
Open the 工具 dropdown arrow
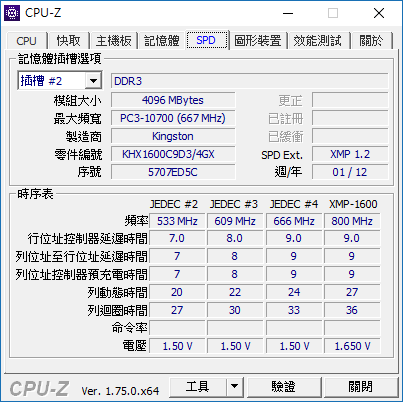(x=235, y=387)
